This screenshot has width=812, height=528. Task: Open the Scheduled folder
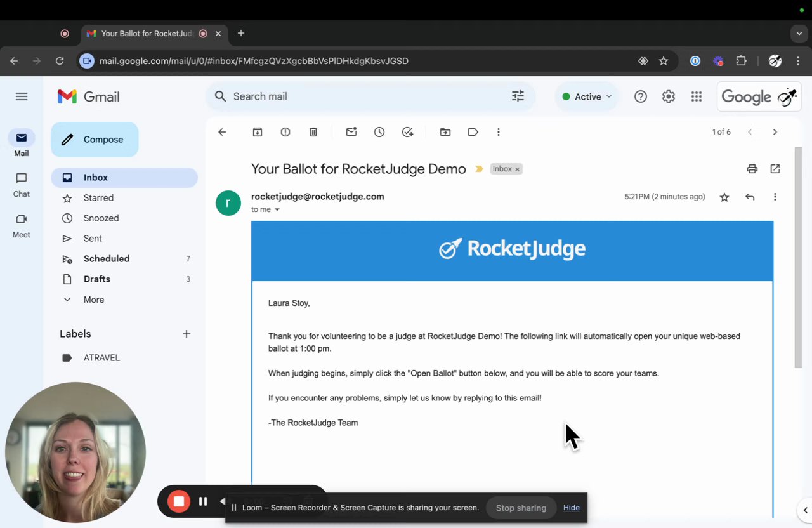[x=124, y=259]
